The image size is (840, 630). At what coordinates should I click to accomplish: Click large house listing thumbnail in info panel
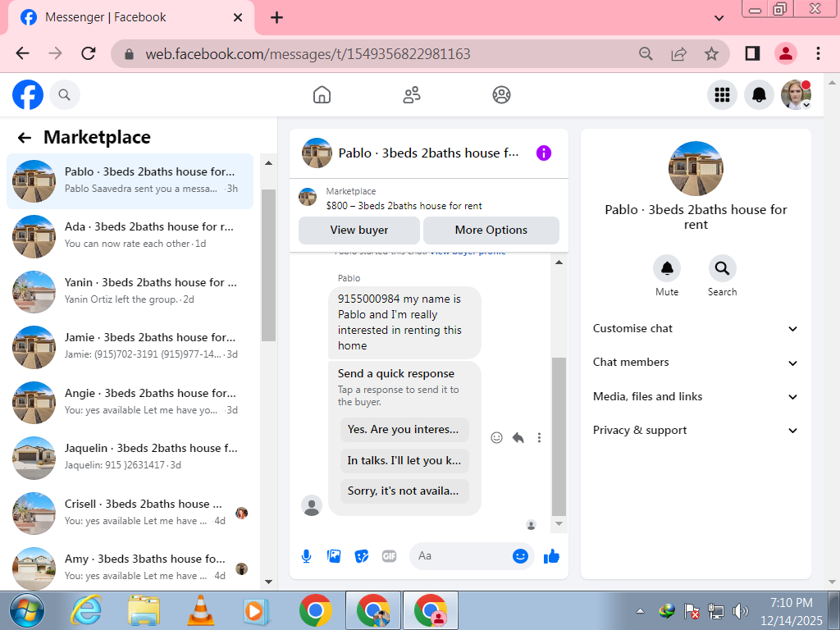coord(696,168)
